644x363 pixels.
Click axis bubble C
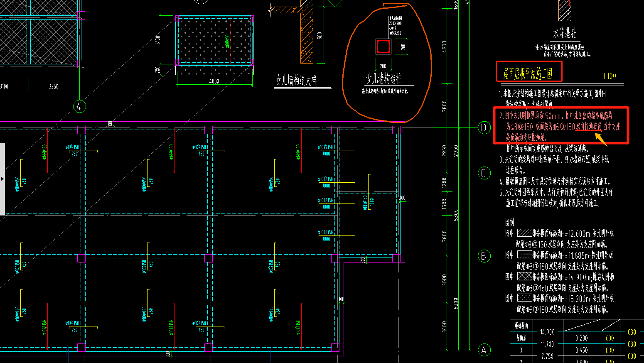484,173
